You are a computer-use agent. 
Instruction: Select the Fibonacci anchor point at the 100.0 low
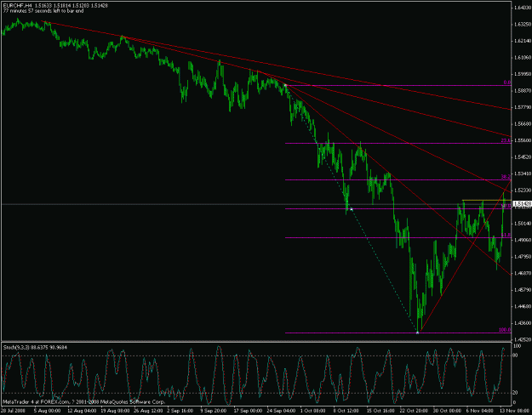point(417,333)
